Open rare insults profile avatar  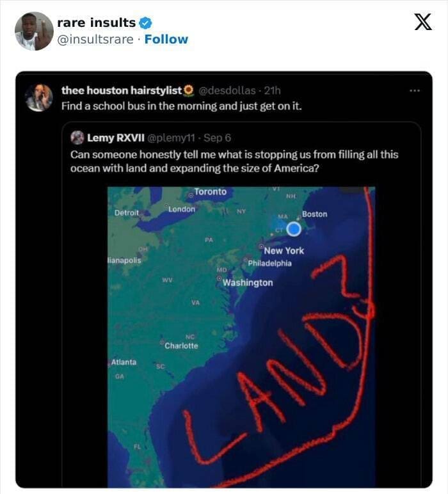click(x=34, y=31)
